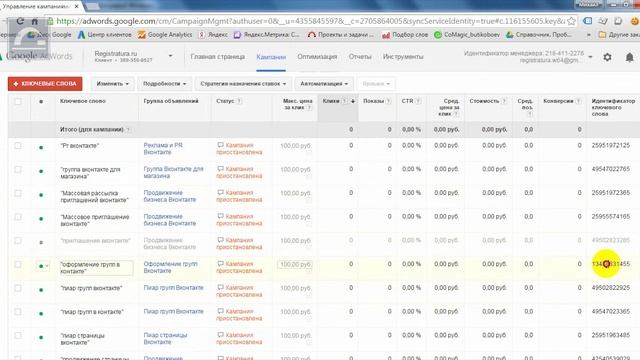Open status dropdown for "оформление групп в контакте"
Image resolution: width=640 pixels, height=360 pixels.
43,266
